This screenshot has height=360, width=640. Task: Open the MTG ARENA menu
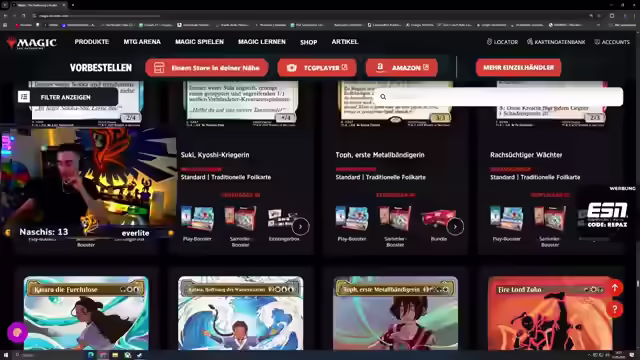point(142,42)
